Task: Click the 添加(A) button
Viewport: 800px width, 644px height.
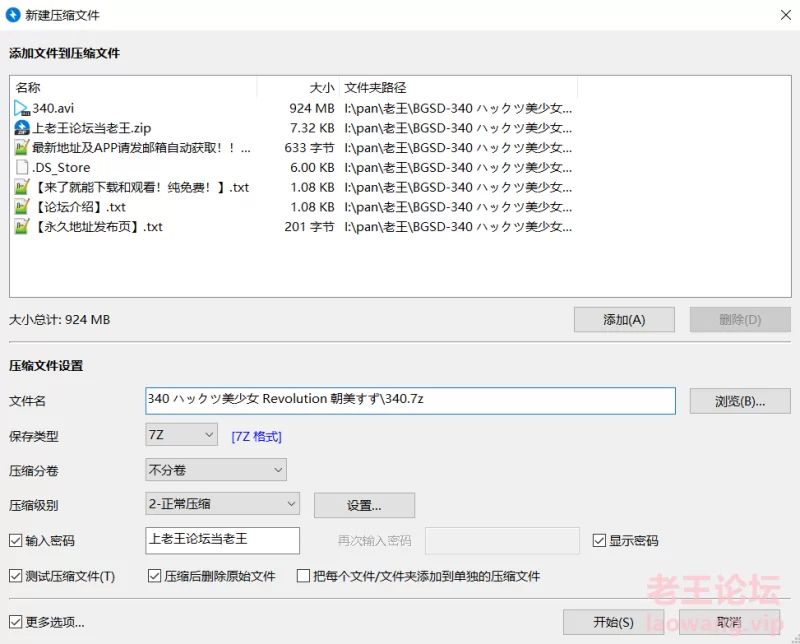Action: point(624,319)
